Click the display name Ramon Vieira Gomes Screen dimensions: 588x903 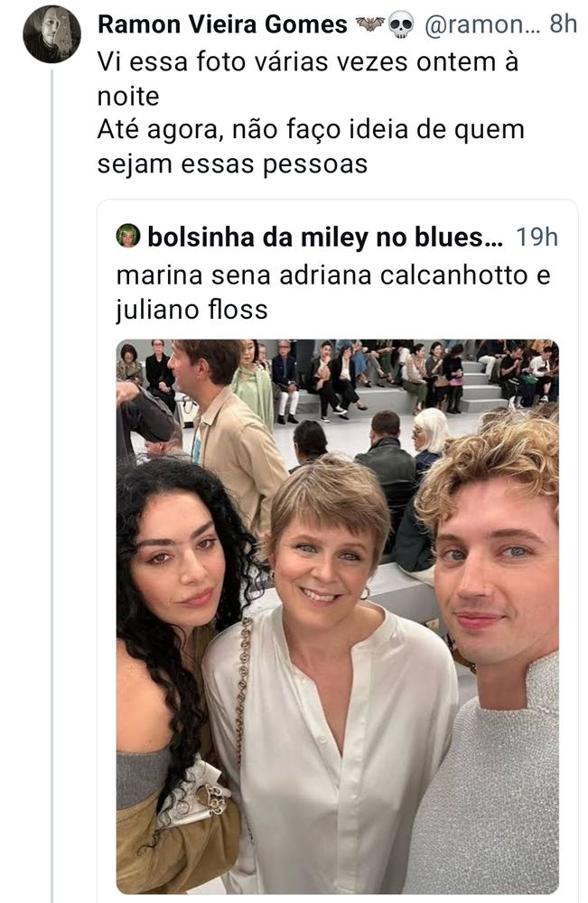pyautogui.click(x=222, y=24)
